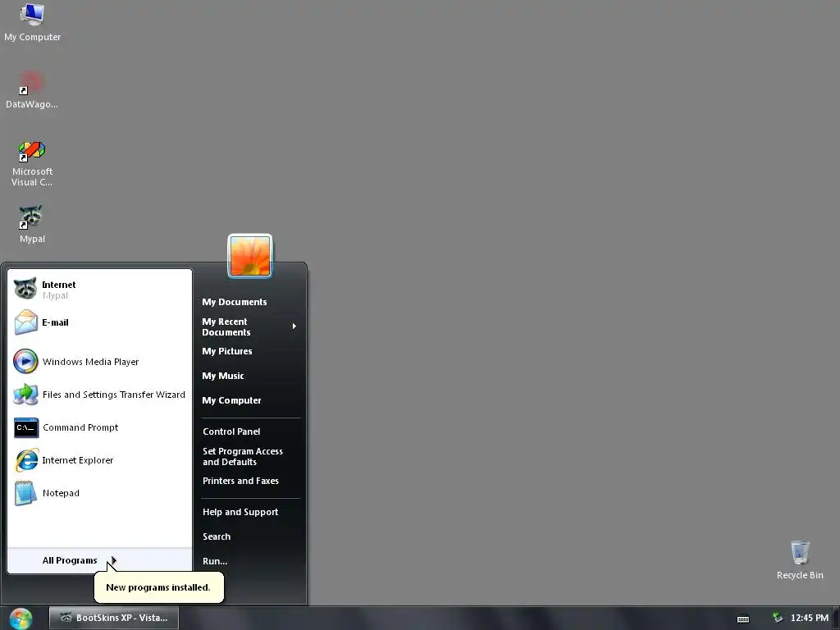Click the Mypal Internet raccoon icon in Start menu
This screenshot has width=840, height=630.
tap(25, 289)
